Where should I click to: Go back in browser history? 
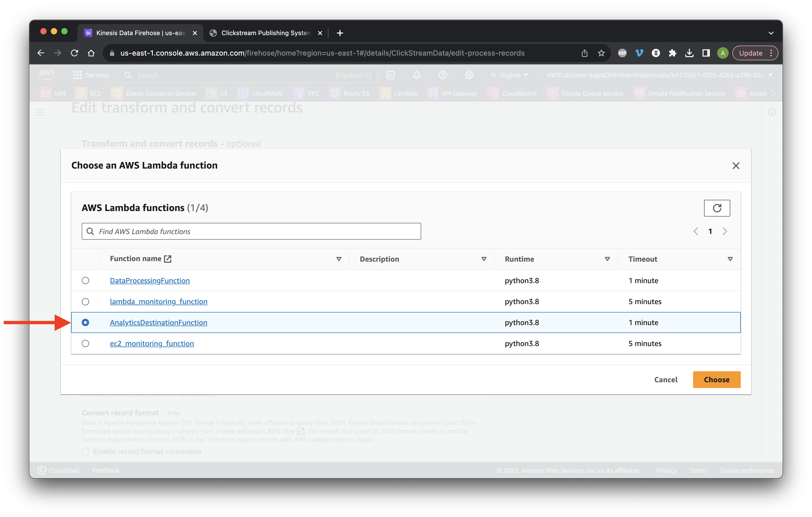click(x=41, y=53)
